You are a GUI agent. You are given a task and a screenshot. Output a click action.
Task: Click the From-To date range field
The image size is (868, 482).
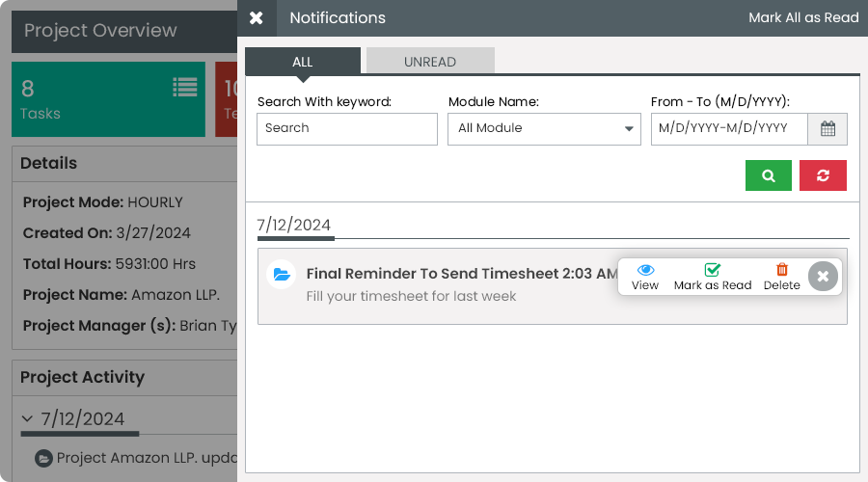coord(729,129)
